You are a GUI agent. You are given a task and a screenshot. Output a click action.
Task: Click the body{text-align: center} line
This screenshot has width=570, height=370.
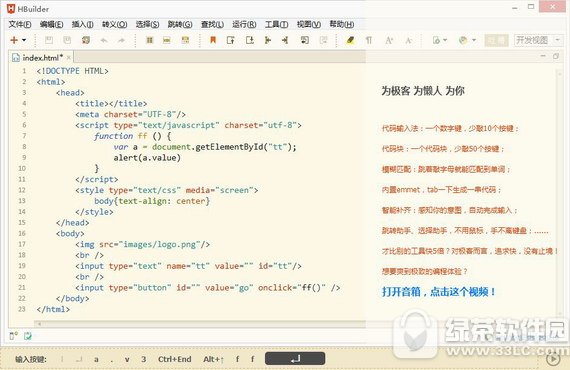[152, 201]
